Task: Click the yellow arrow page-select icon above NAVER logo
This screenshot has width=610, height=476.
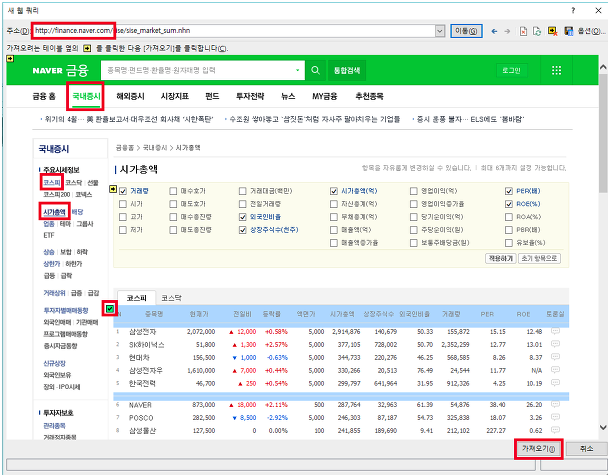Action: [x=10, y=58]
